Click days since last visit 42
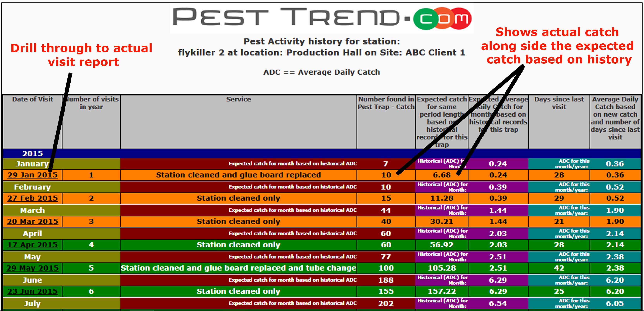This screenshot has height=311, width=644. [559, 268]
